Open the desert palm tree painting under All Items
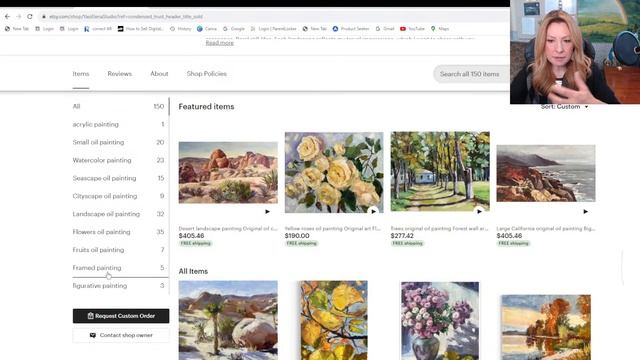 (228, 320)
